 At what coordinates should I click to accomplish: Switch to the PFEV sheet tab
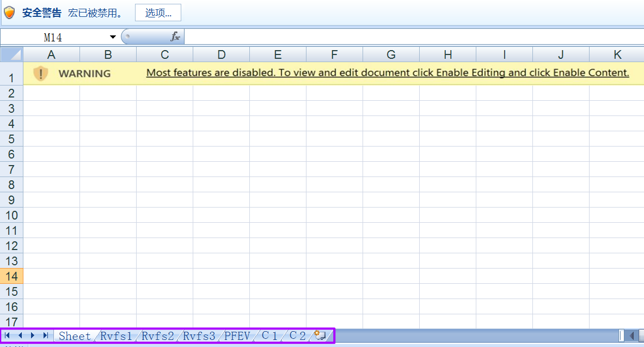point(237,336)
